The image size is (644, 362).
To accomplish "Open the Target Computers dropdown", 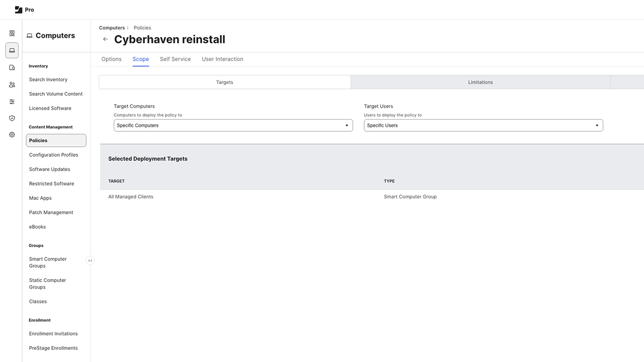I will tap(233, 125).
